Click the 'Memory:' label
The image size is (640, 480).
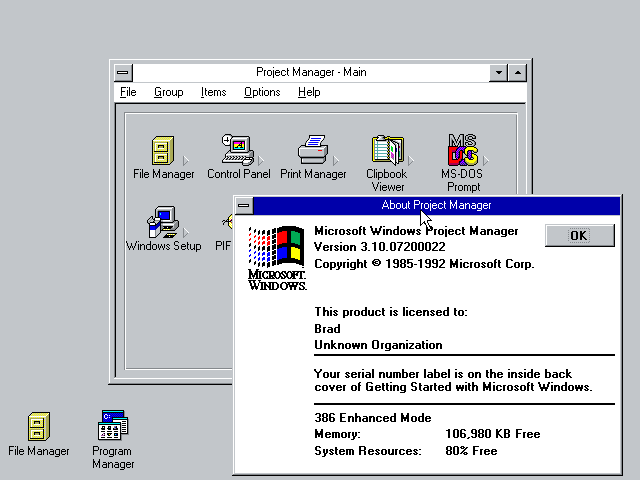coord(337,434)
